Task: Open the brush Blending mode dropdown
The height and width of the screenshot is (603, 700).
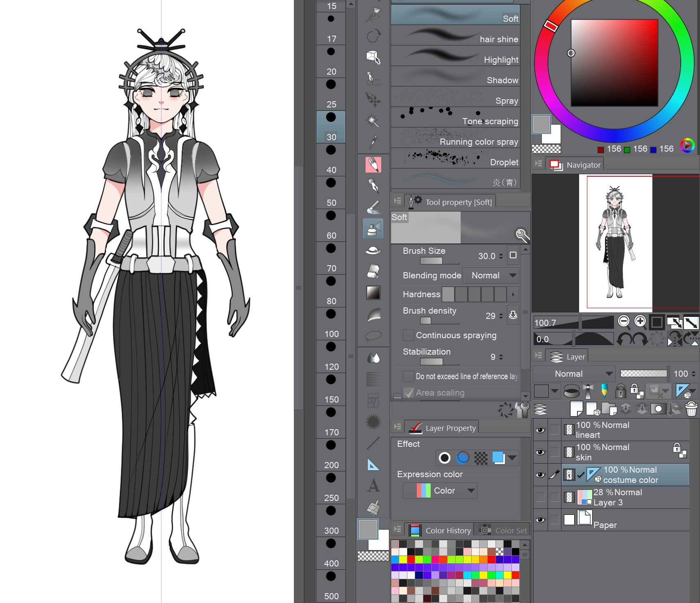Action: (x=491, y=275)
